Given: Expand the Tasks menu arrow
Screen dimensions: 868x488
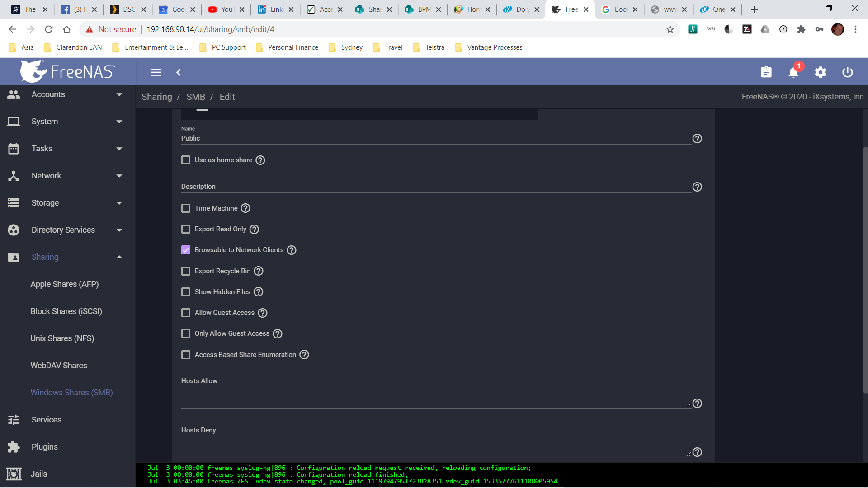Looking at the screenshot, I should [x=119, y=149].
